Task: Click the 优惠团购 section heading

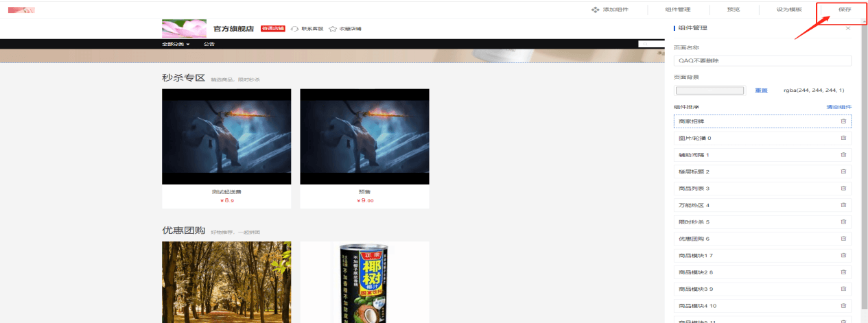Action: click(183, 230)
